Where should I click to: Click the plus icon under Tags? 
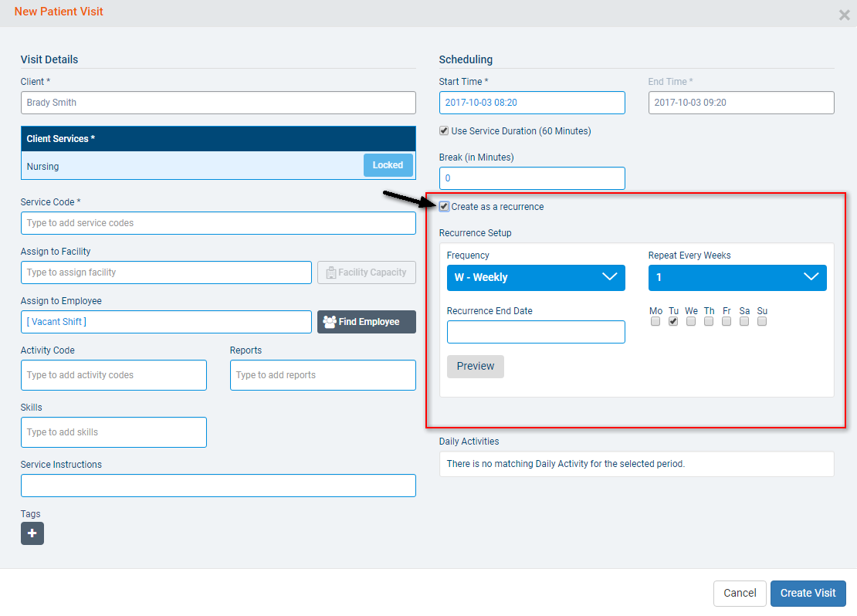[32, 533]
